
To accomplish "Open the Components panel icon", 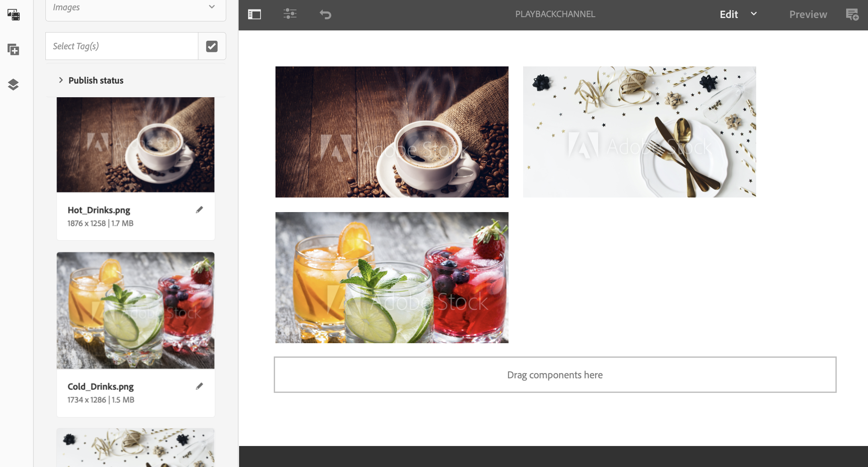I will tap(13, 49).
